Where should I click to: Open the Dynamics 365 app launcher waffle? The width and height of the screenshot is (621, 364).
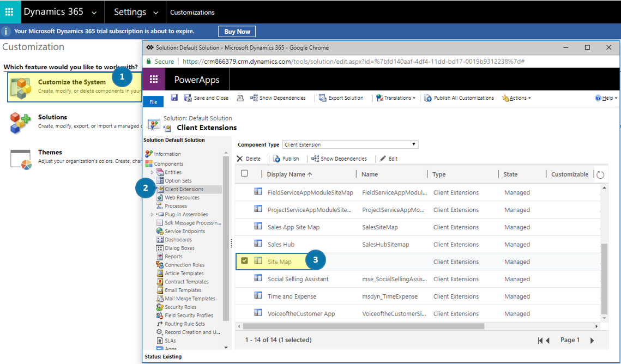(x=9, y=12)
